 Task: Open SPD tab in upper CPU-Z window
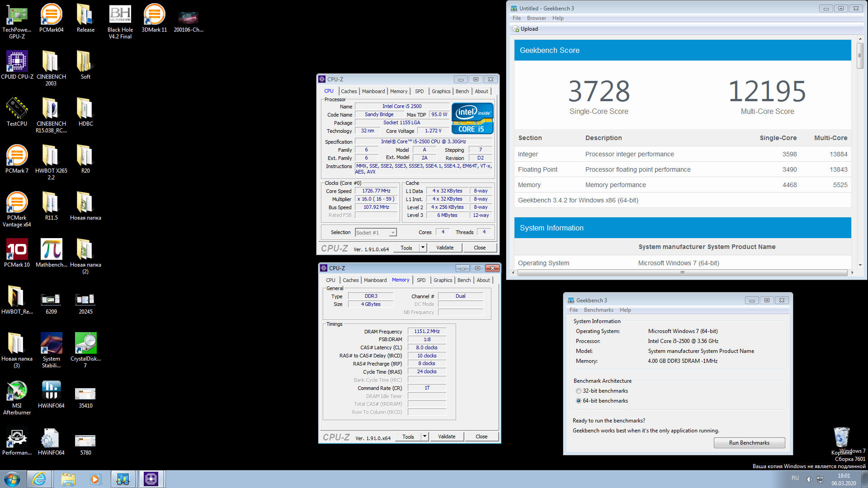point(420,91)
